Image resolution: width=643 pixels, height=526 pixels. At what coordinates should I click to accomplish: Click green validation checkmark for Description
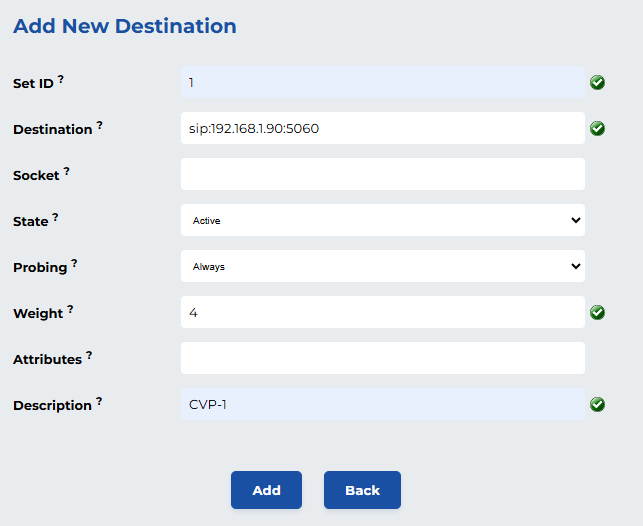click(597, 404)
